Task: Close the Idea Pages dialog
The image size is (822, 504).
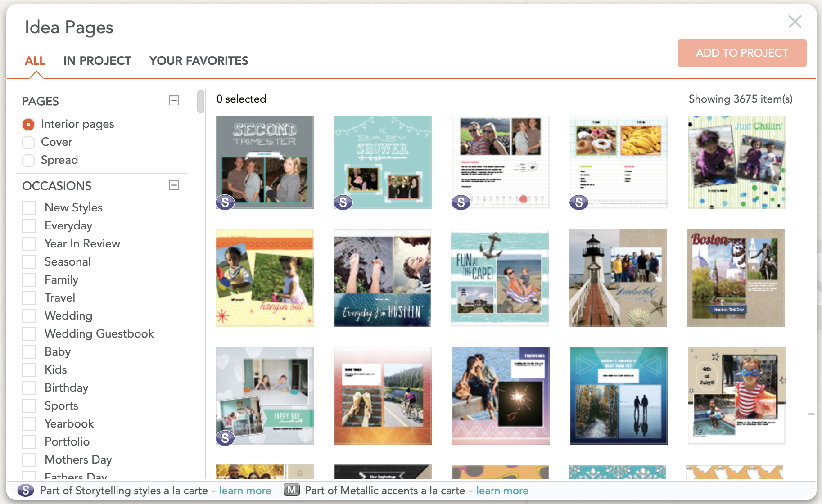Action: (x=795, y=21)
